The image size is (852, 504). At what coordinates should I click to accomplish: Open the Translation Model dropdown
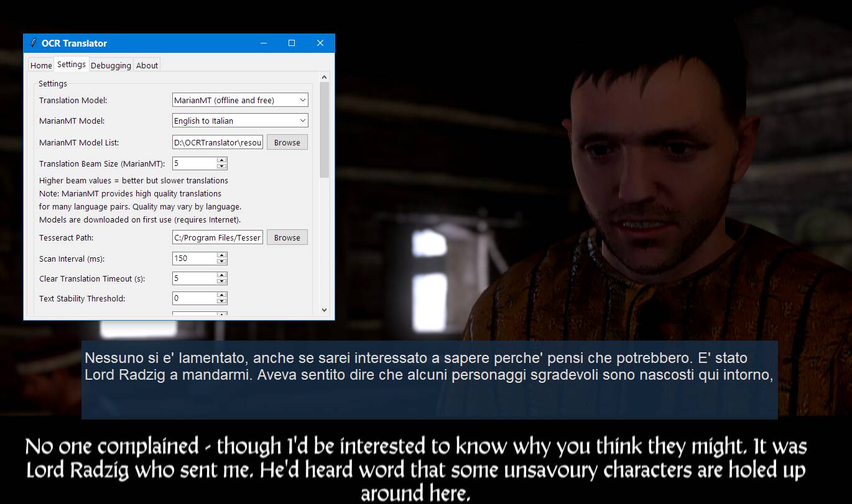pyautogui.click(x=240, y=100)
